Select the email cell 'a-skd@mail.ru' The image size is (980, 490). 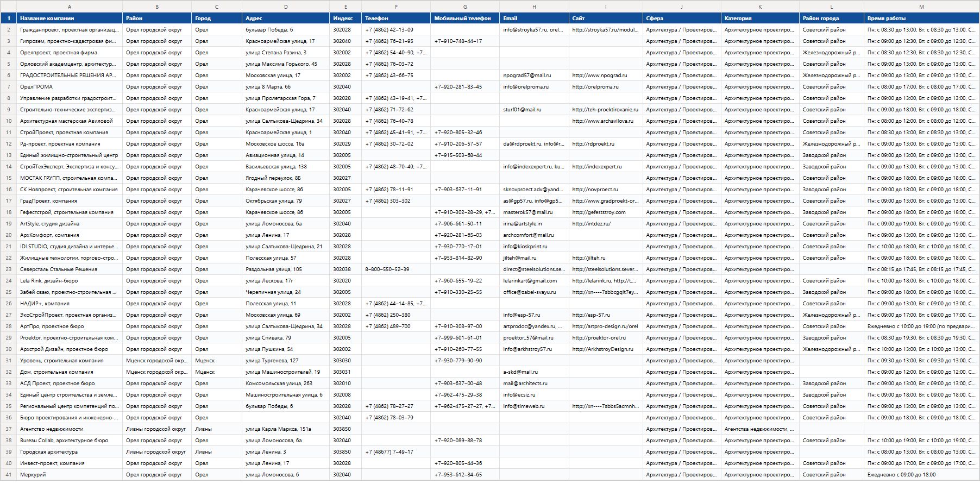pyautogui.click(x=534, y=372)
